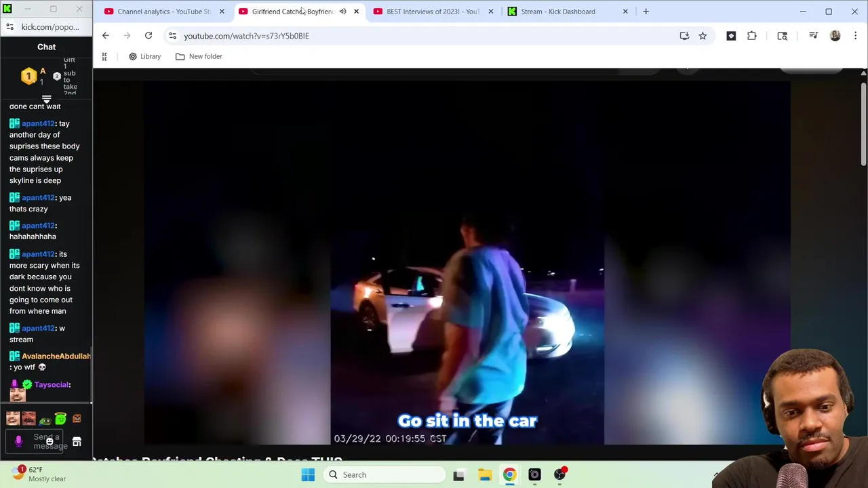Open site settings icon in Kick popout window
The width and height of the screenshot is (868, 488).
click(x=9, y=27)
